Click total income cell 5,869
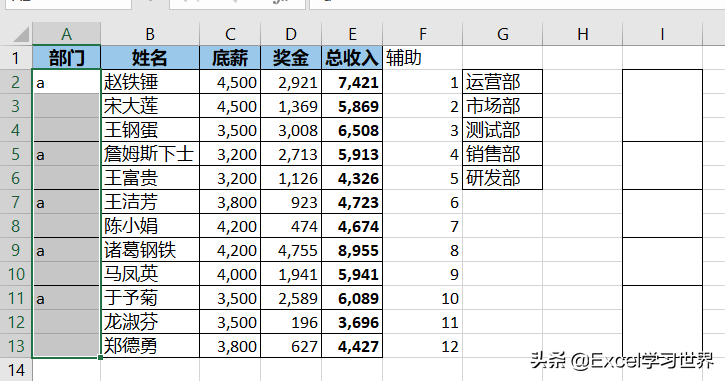 [352, 106]
